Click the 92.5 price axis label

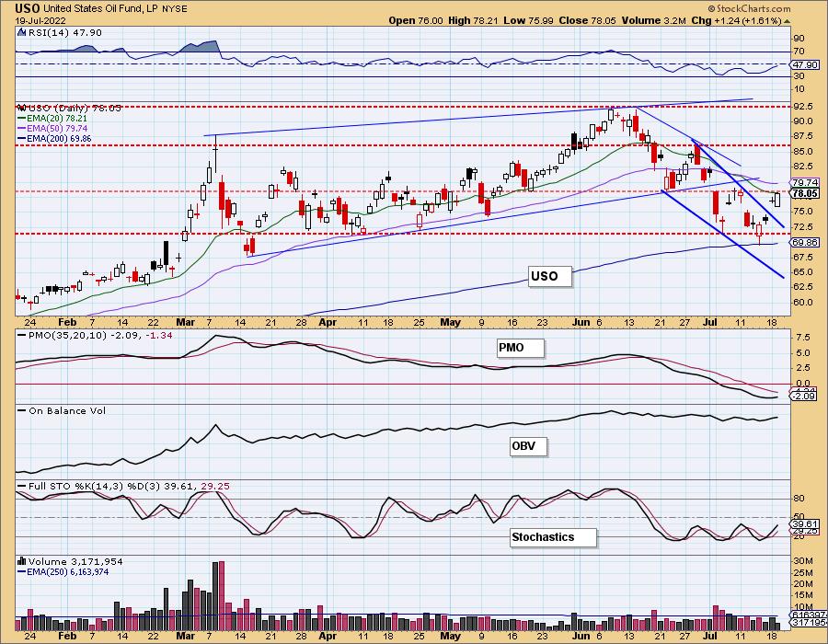tap(802, 107)
